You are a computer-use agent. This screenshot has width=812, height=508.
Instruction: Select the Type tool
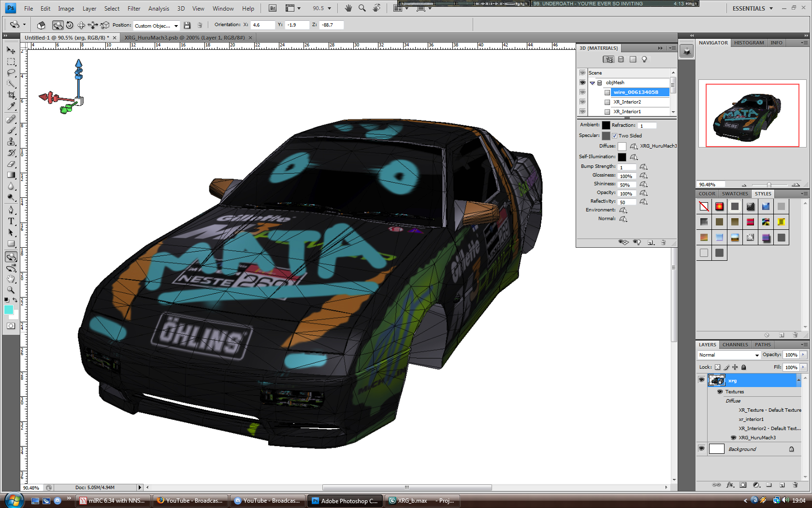[x=11, y=221]
